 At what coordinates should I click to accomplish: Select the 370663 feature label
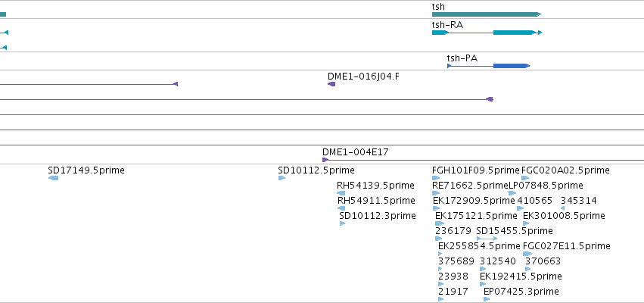click(543, 261)
